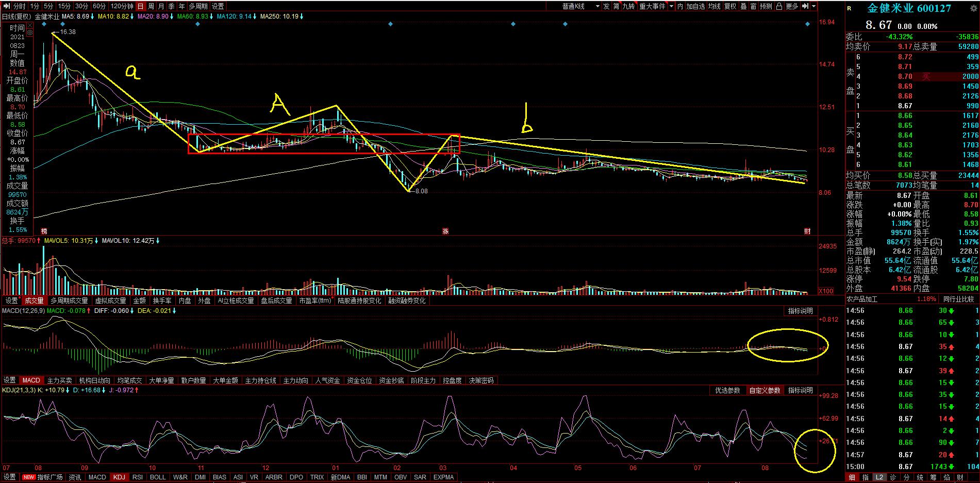The height and width of the screenshot is (483, 980).
Task: Switch to the 周 weekly period
Action: click(x=151, y=6)
